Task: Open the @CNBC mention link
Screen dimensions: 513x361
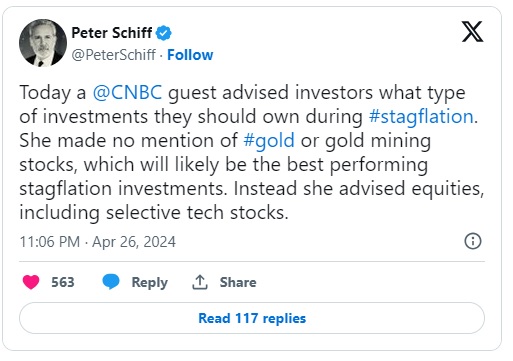Action: (x=127, y=92)
